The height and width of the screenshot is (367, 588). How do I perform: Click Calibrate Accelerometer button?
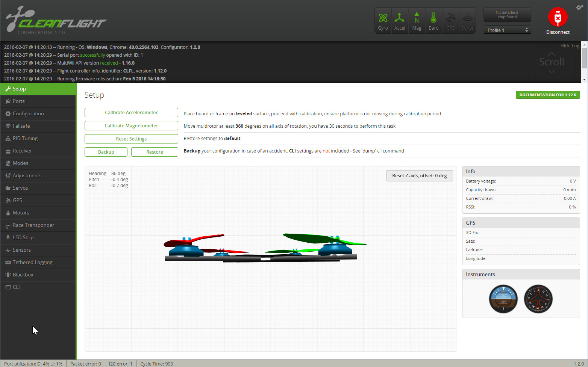coord(131,113)
